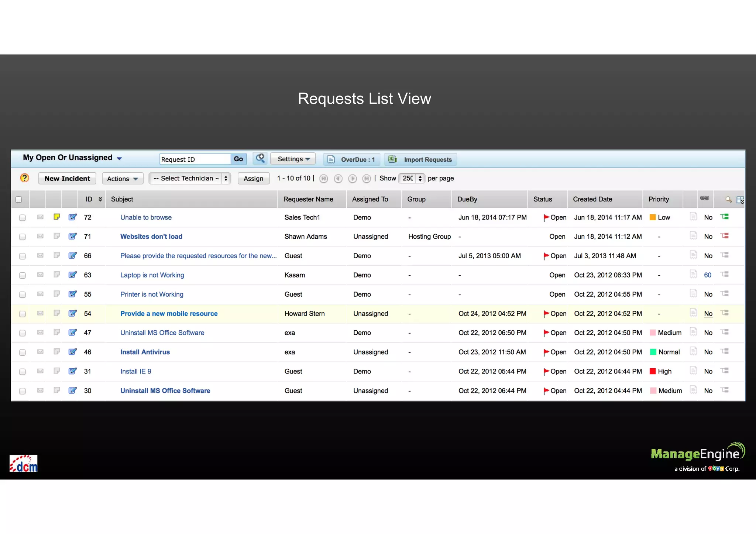Click the red High priority swatch
This screenshot has width=756, height=534.
653,371
